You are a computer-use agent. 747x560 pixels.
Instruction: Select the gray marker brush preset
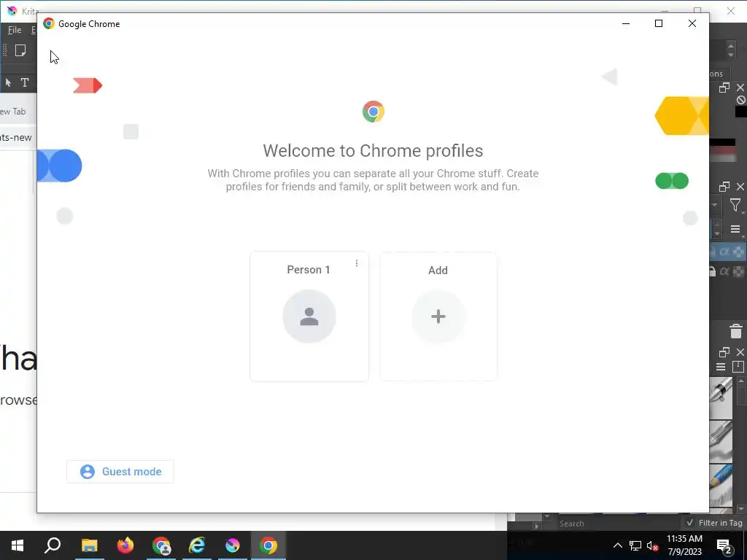pos(721,441)
